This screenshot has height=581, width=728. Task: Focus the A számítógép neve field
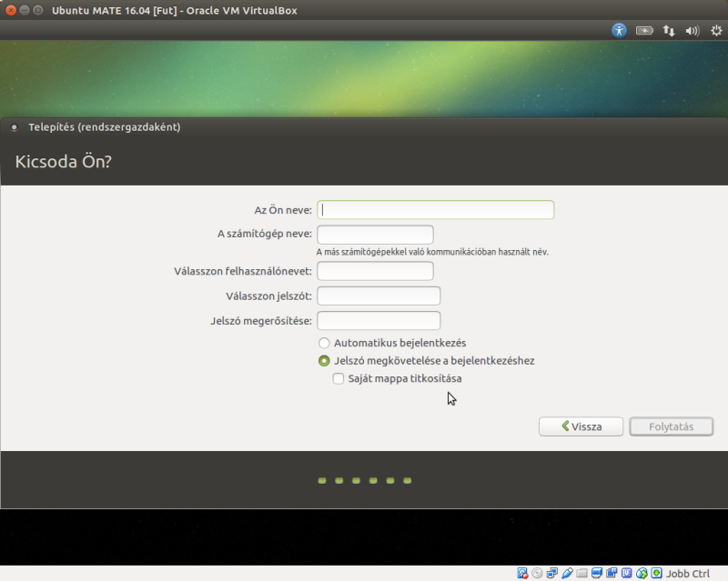(375, 235)
